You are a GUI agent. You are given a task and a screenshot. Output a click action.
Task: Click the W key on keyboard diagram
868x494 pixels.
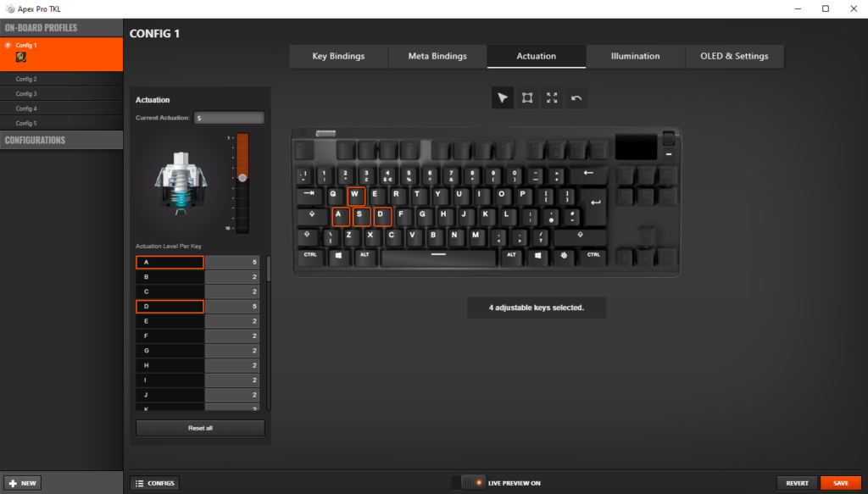point(356,196)
